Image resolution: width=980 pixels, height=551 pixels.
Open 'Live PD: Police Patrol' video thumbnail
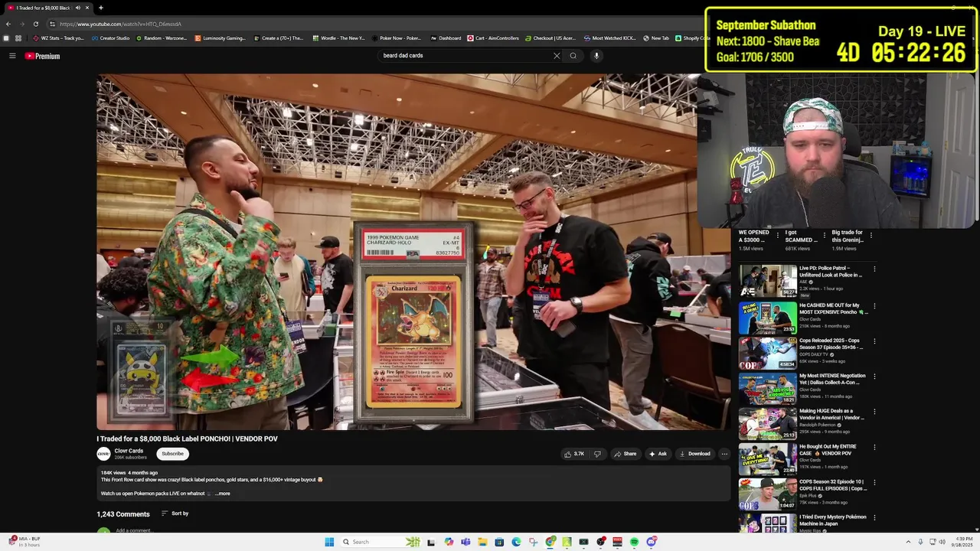coord(767,281)
